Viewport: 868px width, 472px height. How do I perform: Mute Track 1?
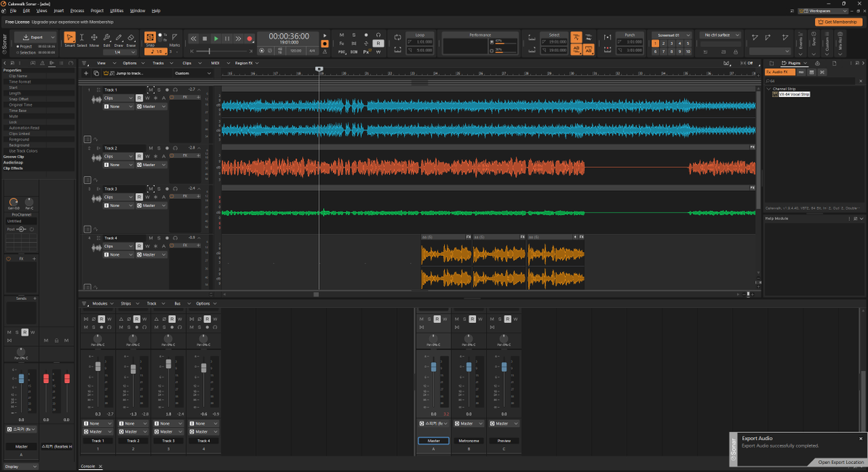[x=150, y=89]
